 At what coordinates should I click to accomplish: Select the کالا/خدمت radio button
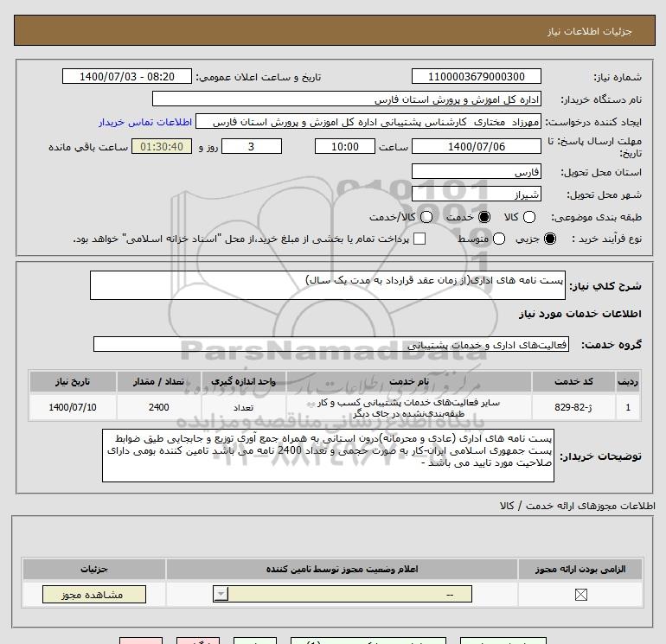click(426, 217)
